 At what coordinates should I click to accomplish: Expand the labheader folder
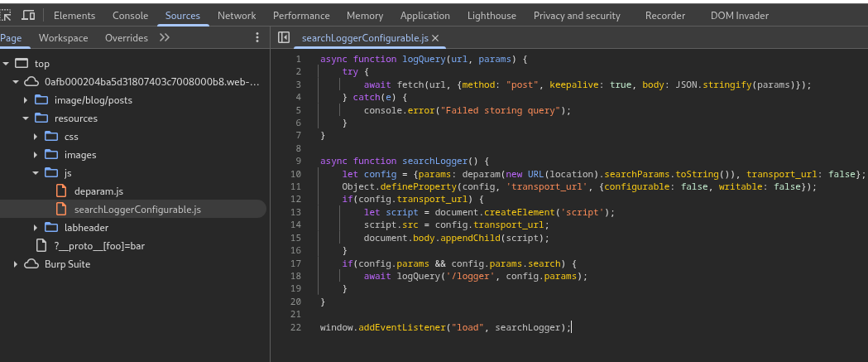(x=35, y=228)
